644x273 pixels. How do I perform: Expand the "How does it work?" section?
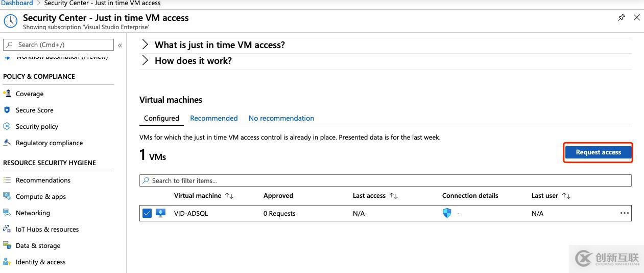(x=145, y=61)
